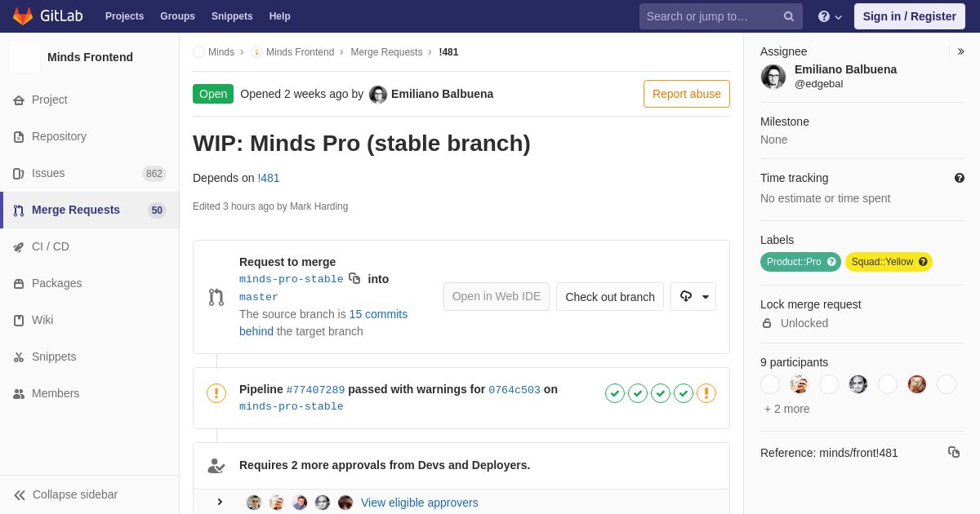
Task: Open the Projects top menu
Action: 124,16
